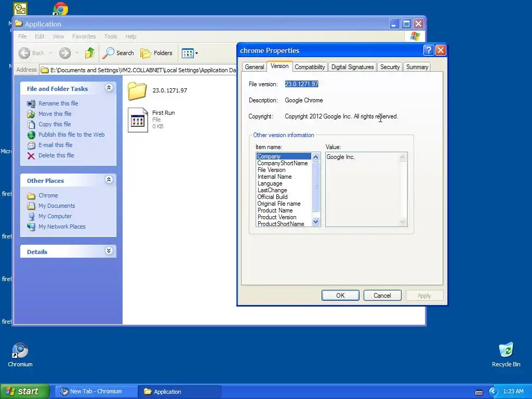Click the Rename this file icon
This screenshot has height=399, width=532.
[31, 103]
